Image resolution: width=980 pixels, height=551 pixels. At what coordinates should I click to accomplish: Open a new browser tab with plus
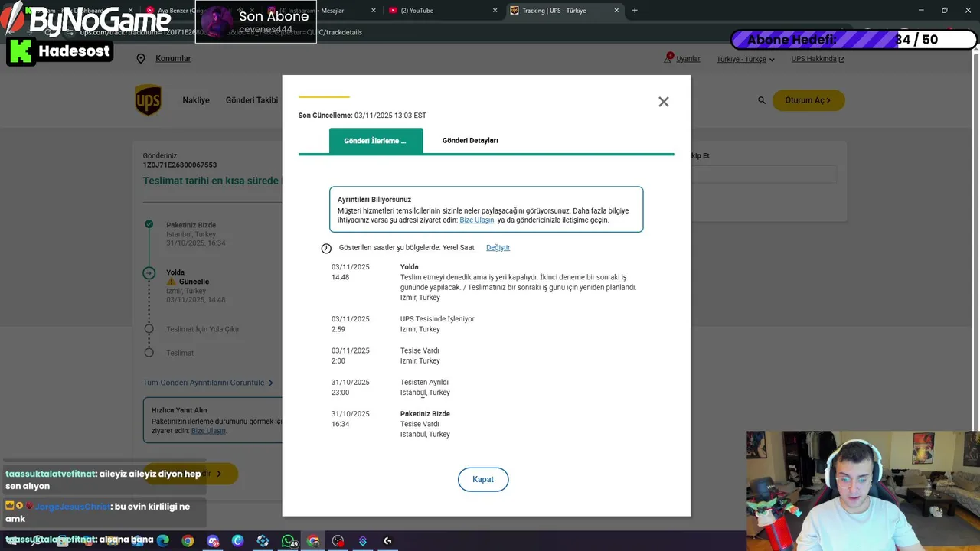(x=635, y=11)
